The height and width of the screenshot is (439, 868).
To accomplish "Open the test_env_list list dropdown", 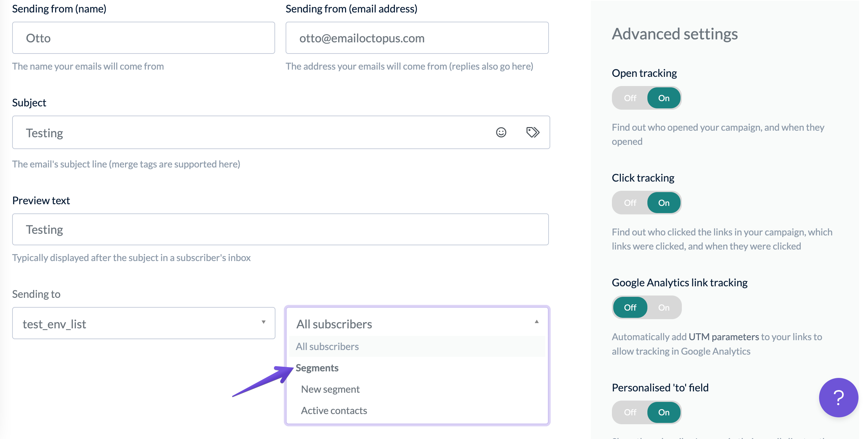I will coord(135,323).
